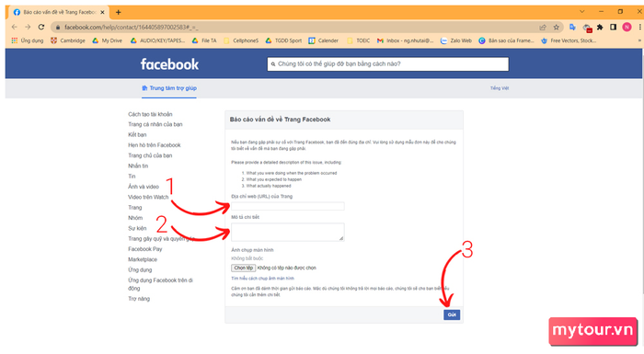Open the Nhắn tin help topic
The height and width of the screenshot is (354, 644).
[138, 166]
